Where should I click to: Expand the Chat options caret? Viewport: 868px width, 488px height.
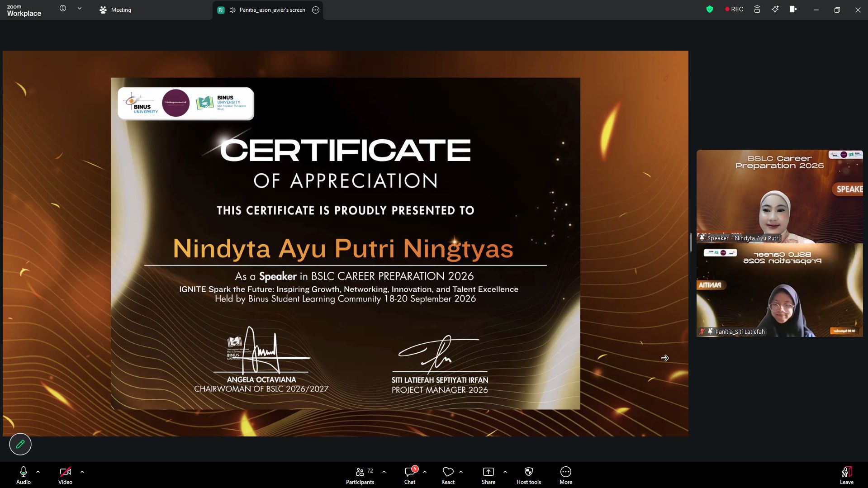point(425,472)
